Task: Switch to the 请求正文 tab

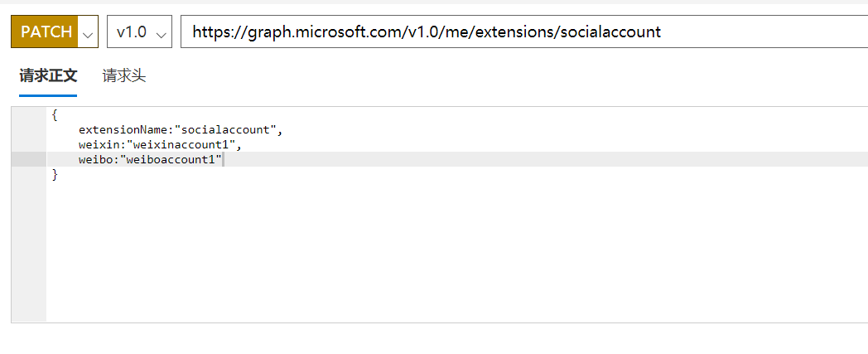Action: (48, 76)
